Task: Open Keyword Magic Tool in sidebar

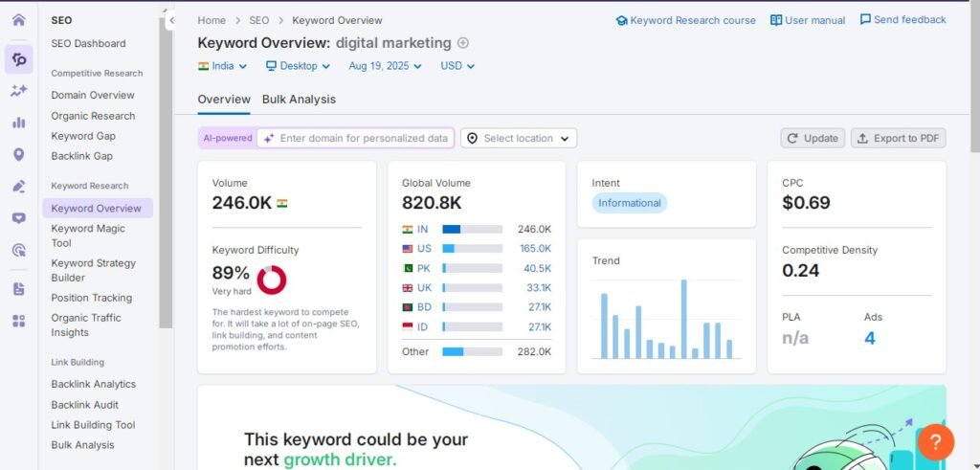Action: point(88,235)
